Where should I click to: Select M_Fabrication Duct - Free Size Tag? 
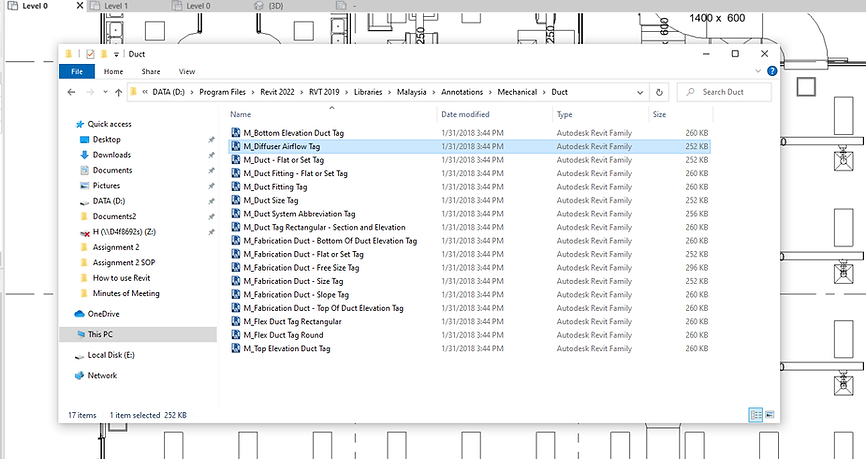coord(301,267)
